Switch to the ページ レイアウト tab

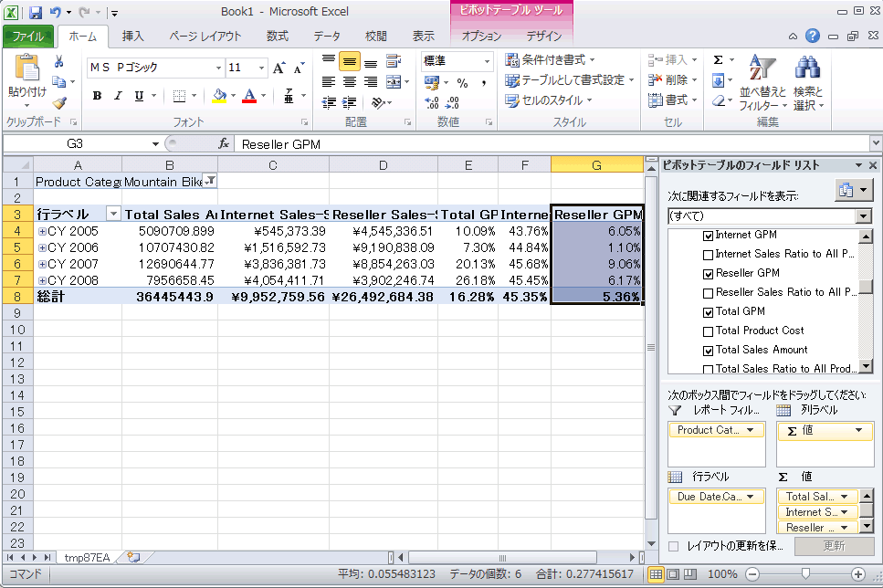205,37
